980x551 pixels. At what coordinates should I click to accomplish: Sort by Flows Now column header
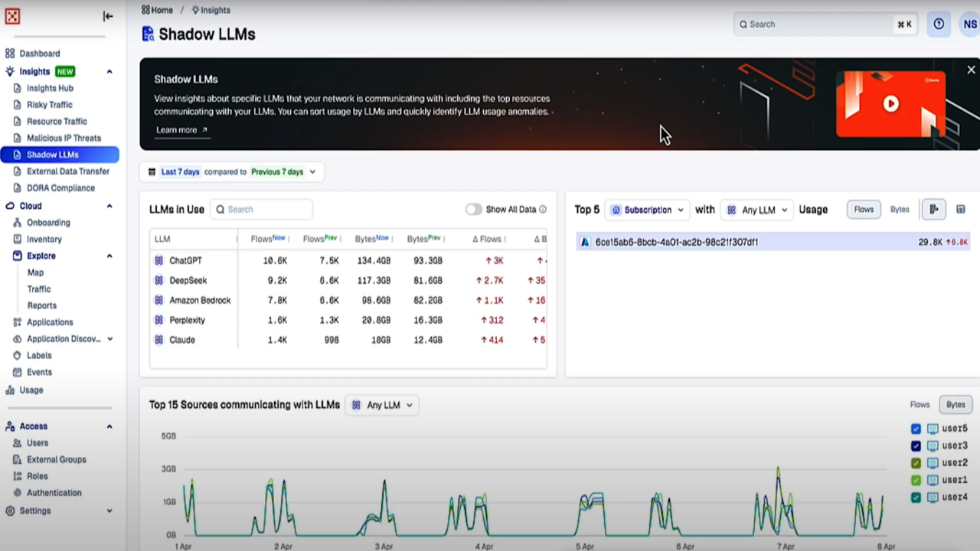[268, 239]
